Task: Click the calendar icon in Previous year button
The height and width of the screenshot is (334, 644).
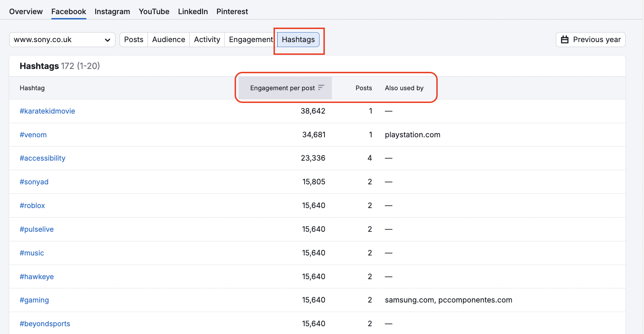Action: click(565, 39)
